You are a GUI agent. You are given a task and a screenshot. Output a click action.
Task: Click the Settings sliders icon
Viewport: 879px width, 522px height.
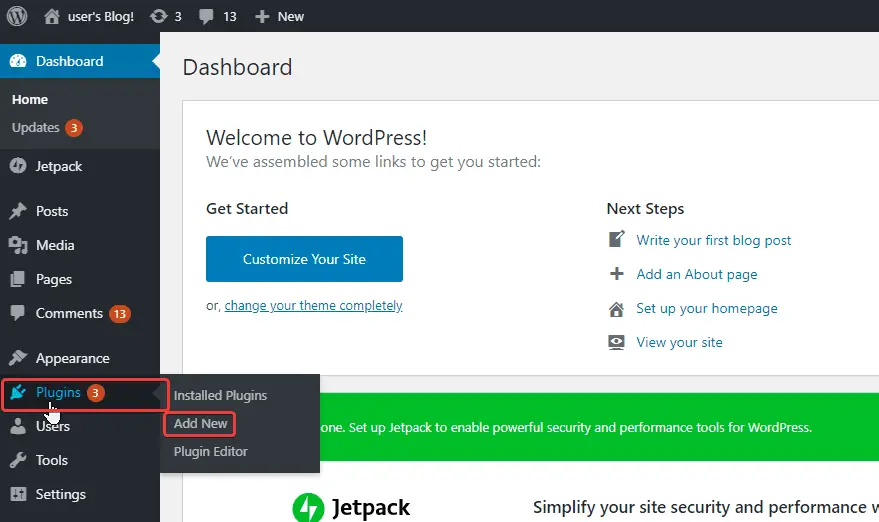click(18, 494)
